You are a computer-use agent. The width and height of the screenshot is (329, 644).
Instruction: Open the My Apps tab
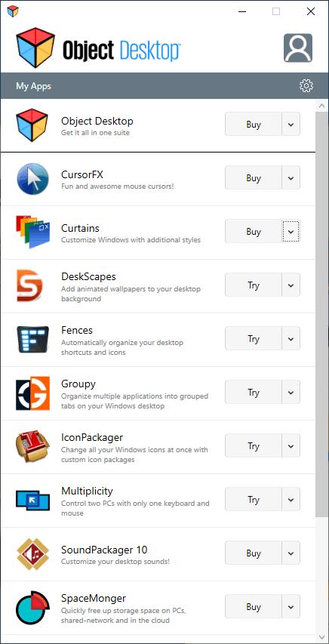34,86
